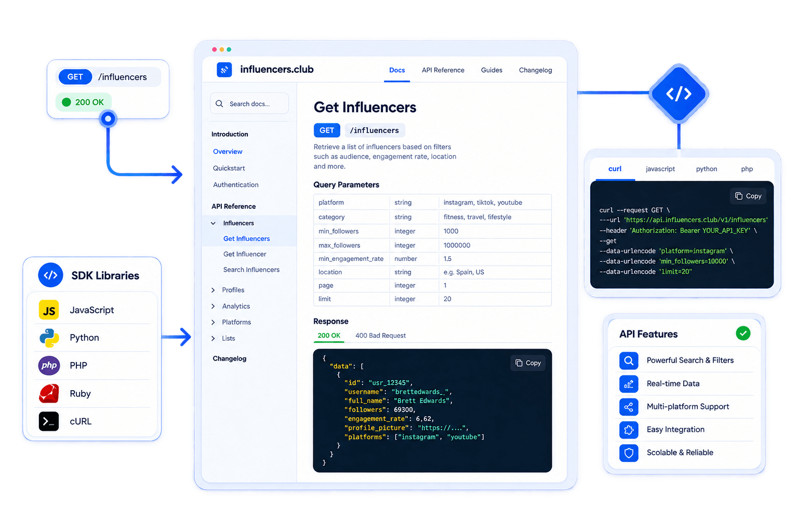Select the 400 Bad Request response tab

point(380,336)
